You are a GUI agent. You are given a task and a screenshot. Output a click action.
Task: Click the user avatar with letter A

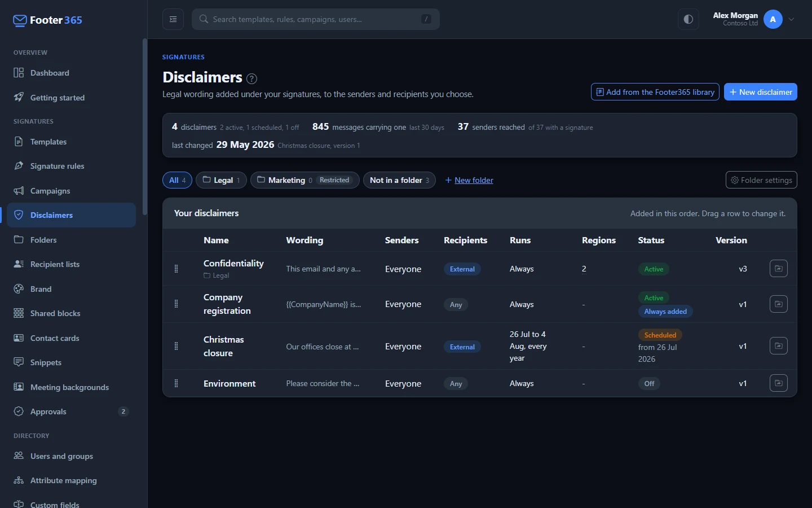(773, 19)
